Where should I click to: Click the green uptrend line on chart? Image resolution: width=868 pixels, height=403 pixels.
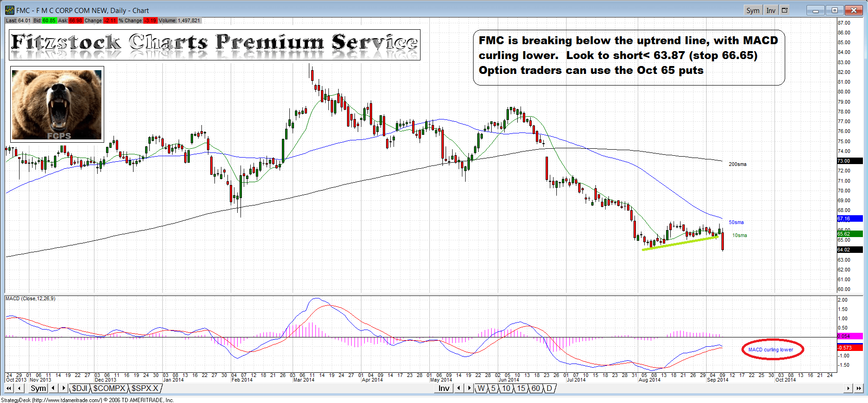tap(680, 244)
